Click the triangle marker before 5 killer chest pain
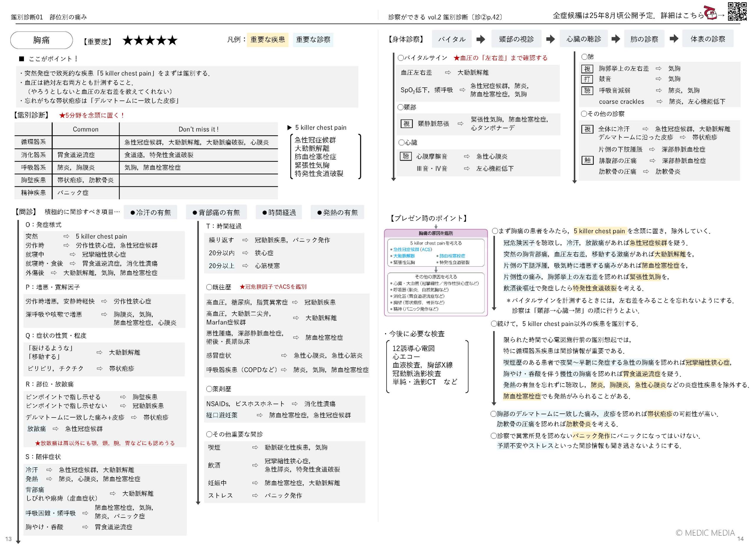This screenshot has height=546, width=756. tap(289, 128)
